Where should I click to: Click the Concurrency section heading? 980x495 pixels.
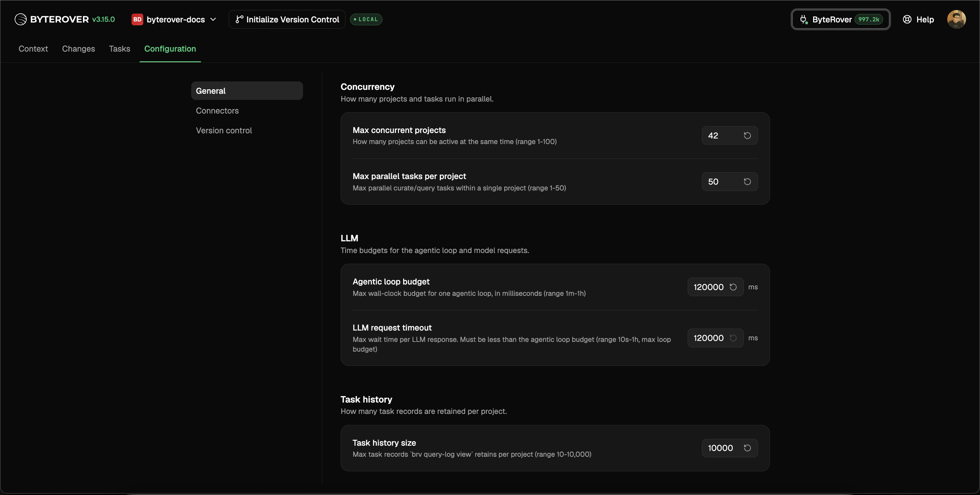pyautogui.click(x=367, y=87)
